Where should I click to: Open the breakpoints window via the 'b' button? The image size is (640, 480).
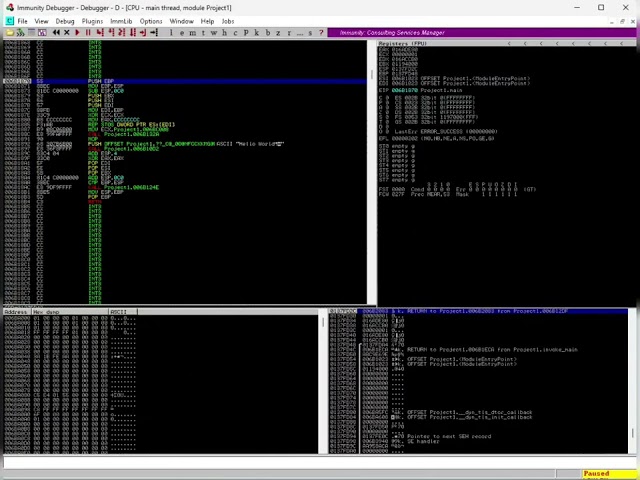(268, 33)
